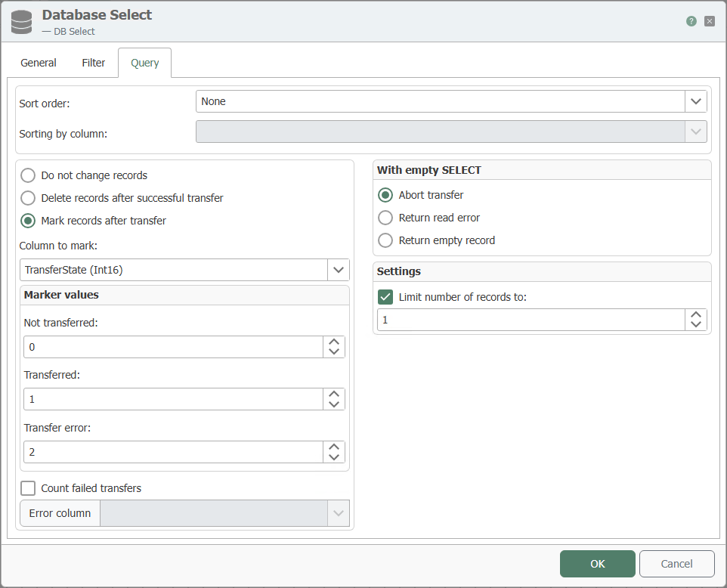The height and width of the screenshot is (588, 727).
Task: Click the green help question mark icon
Action: (x=691, y=21)
